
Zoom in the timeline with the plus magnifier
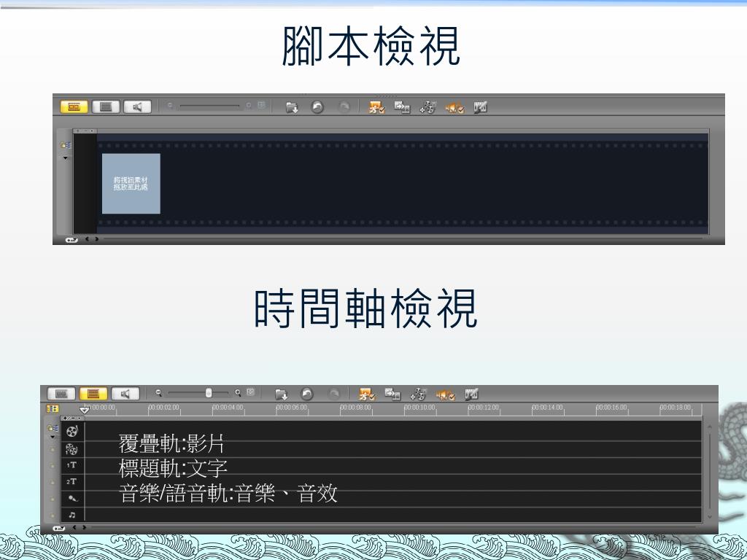pyautogui.click(x=238, y=393)
